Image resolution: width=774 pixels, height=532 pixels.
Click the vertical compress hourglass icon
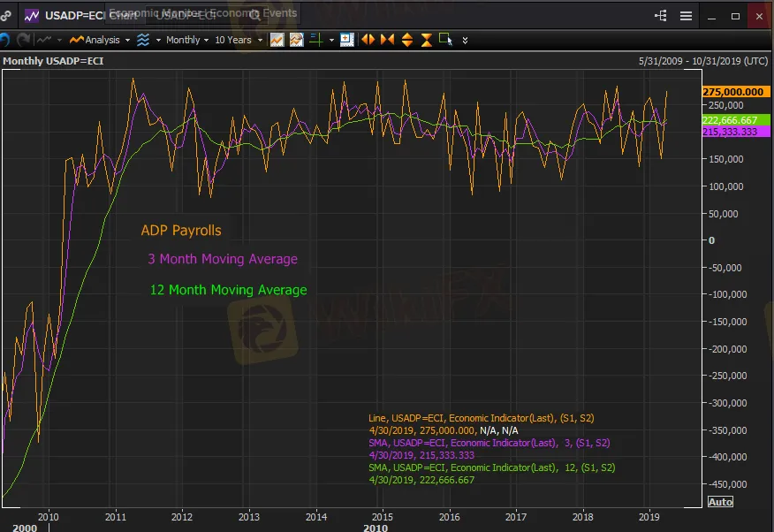pos(426,40)
